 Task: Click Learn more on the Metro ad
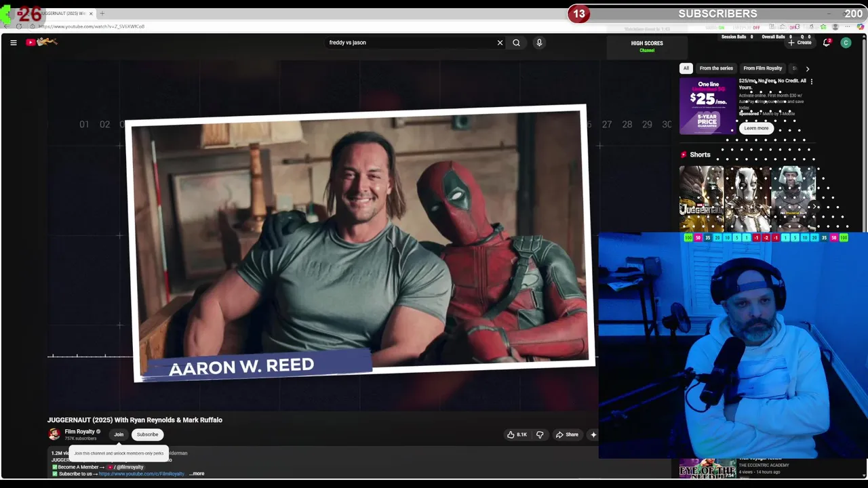click(x=756, y=128)
